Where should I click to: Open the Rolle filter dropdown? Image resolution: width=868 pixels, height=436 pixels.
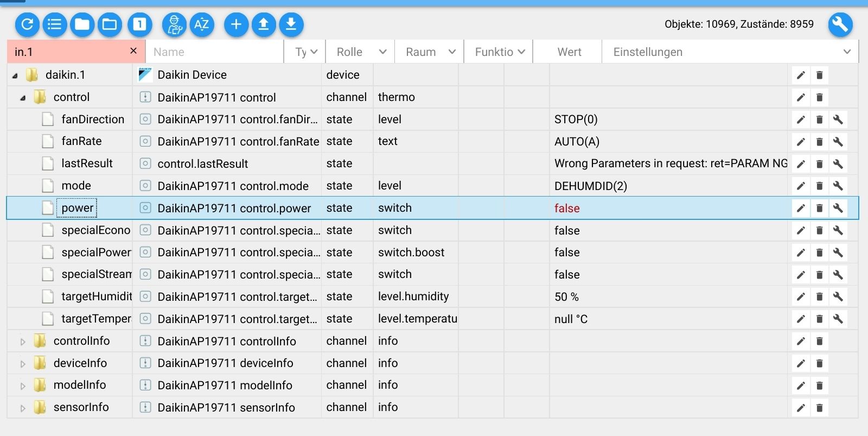(361, 52)
